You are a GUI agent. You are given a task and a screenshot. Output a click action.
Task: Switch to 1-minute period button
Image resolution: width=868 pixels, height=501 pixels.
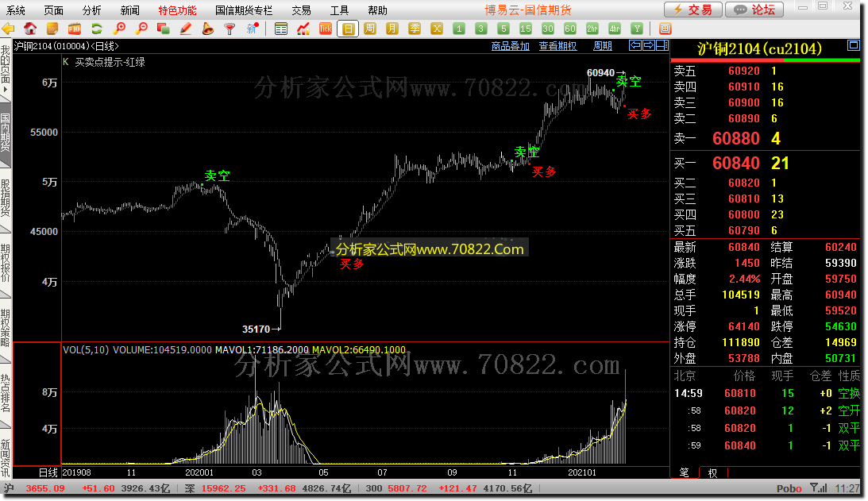pyautogui.click(x=459, y=29)
